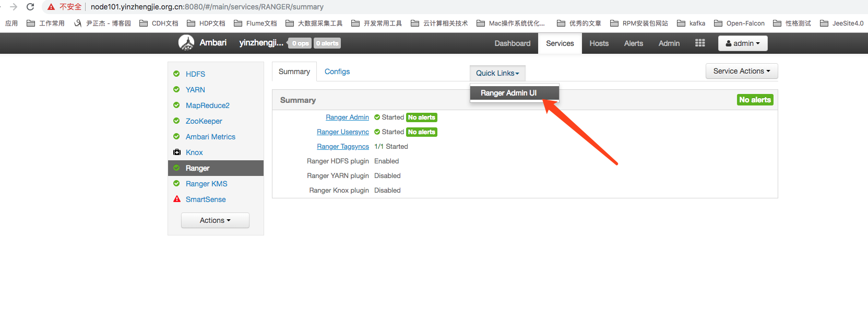Click Ranger HDFS plugin Enabled value
868x331 pixels.
(386, 161)
